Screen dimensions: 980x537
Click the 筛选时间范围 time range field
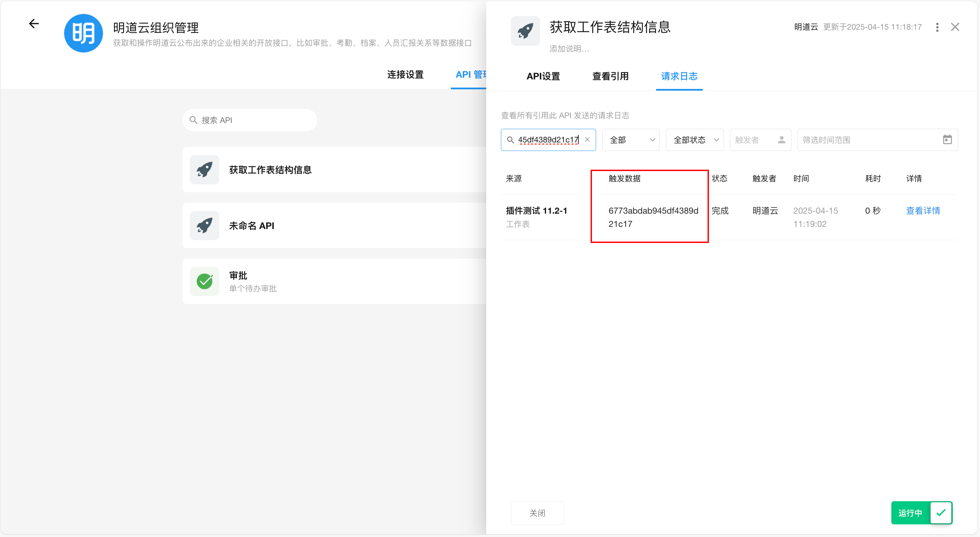pos(877,140)
